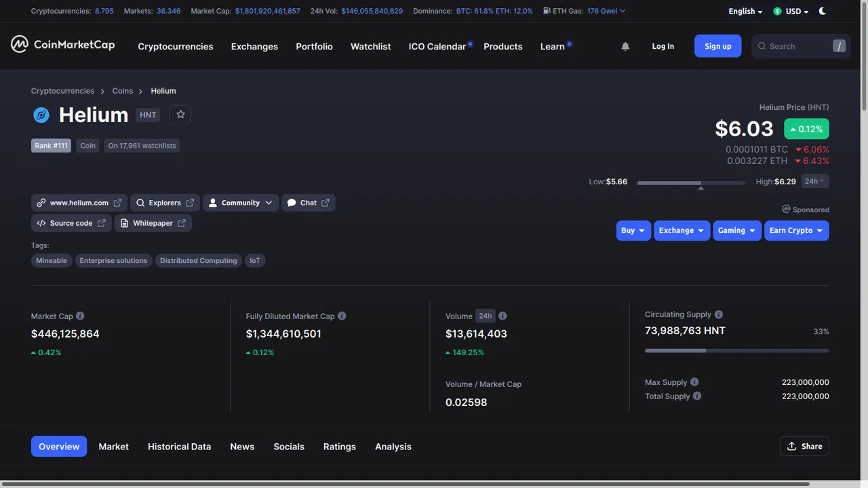This screenshot has width=868, height=488.
Task: Go to Portfolio
Action: coord(314,46)
